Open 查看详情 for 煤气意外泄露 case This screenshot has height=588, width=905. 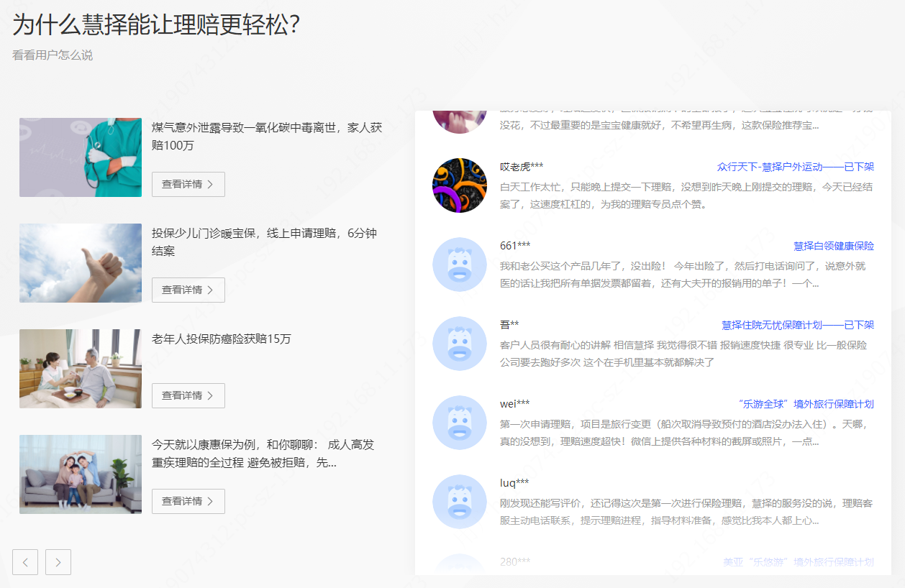coord(188,184)
